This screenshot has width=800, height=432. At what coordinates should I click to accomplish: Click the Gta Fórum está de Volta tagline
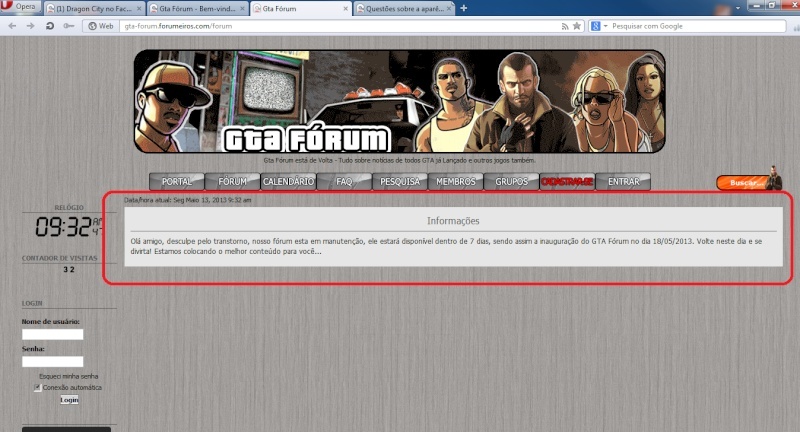pos(399,160)
